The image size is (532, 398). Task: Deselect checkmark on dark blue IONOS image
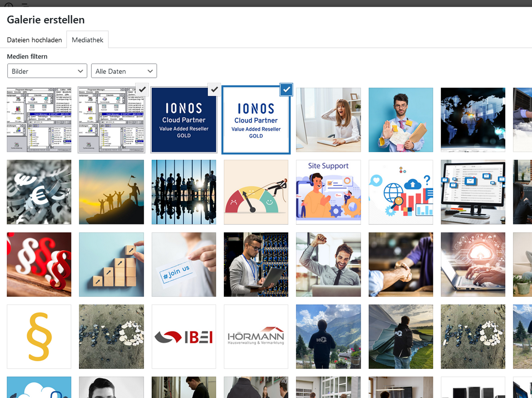click(x=214, y=90)
